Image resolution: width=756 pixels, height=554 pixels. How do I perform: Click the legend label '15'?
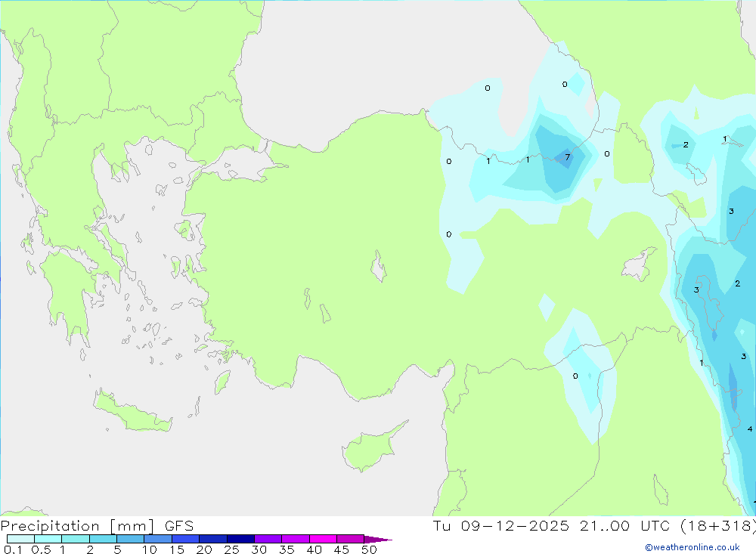pos(177,549)
